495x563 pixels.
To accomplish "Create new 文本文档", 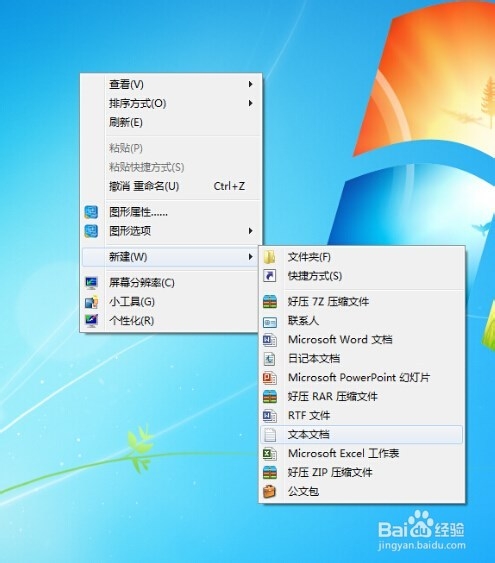I will point(362,435).
